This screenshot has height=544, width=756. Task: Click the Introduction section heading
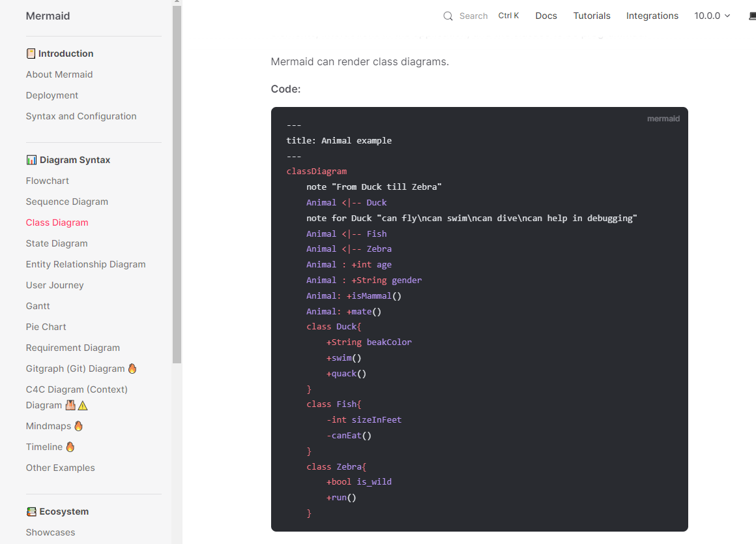[x=66, y=53]
